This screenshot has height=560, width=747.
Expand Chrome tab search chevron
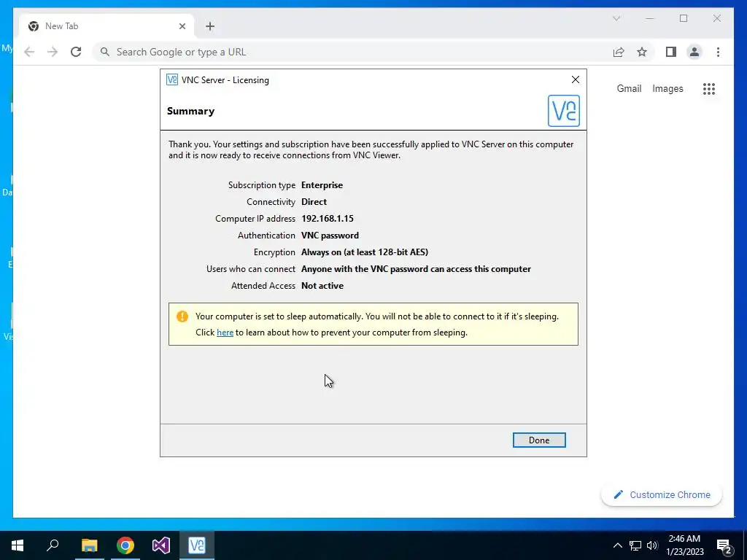(x=616, y=18)
